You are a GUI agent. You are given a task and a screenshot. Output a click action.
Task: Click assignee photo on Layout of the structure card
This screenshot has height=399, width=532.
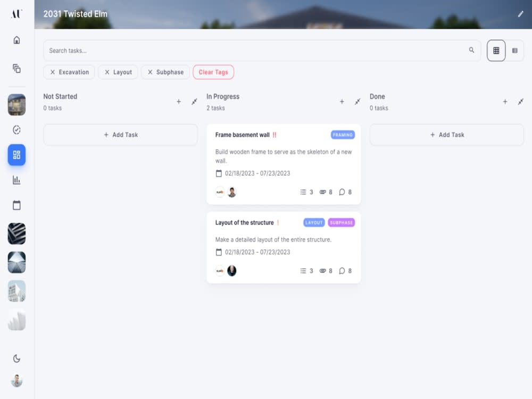[232, 271]
